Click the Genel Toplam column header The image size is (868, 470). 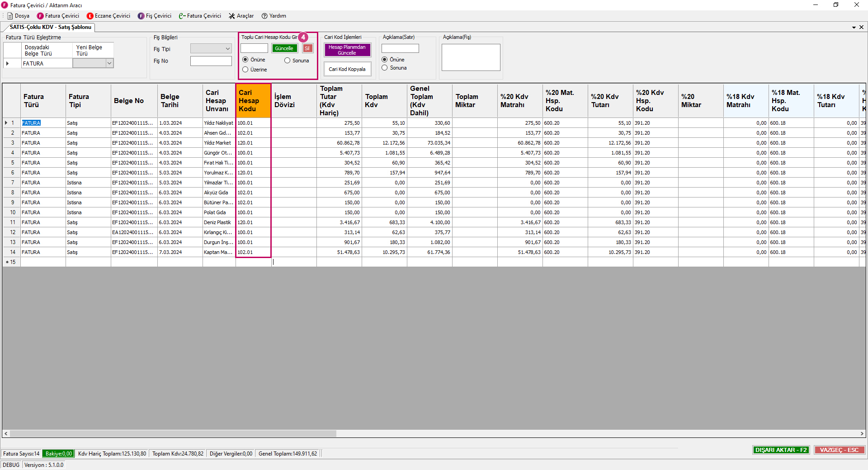pyautogui.click(x=429, y=101)
